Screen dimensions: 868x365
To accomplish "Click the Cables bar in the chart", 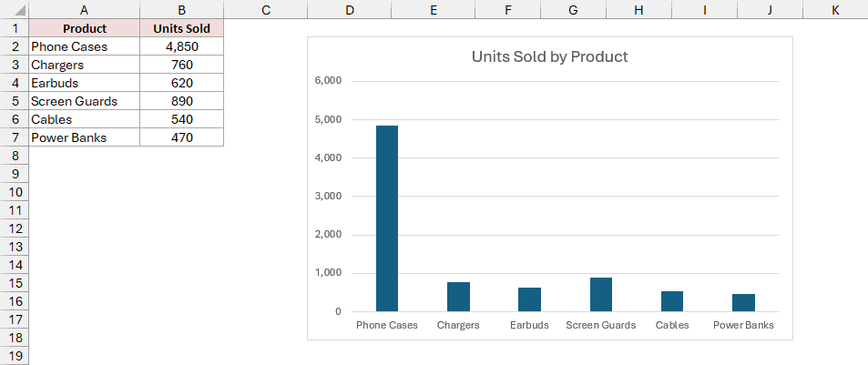I will point(672,301).
